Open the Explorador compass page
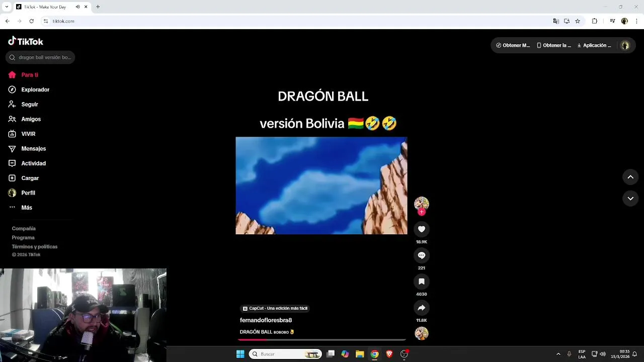The image size is (644, 362). (x=29, y=89)
